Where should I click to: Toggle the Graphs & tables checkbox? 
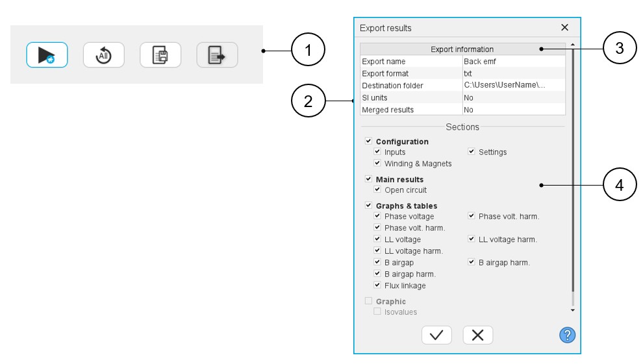point(369,206)
